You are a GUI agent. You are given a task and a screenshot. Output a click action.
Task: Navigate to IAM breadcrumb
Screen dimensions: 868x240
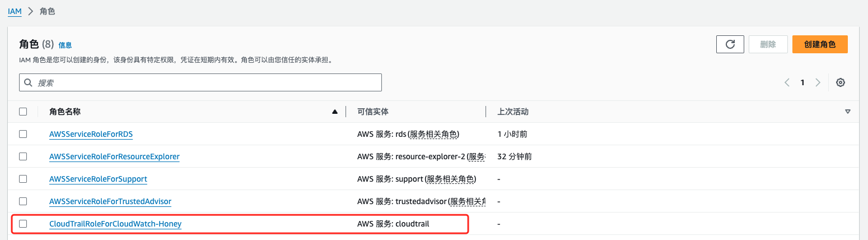(15, 11)
